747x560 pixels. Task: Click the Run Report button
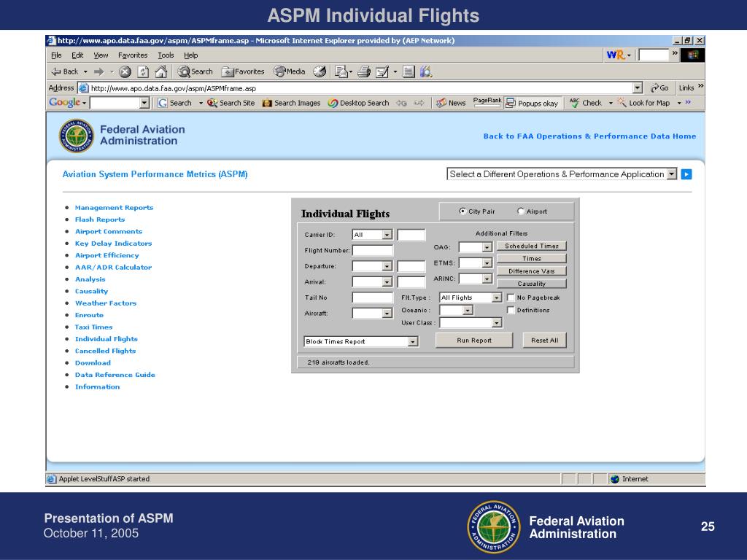tap(474, 341)
